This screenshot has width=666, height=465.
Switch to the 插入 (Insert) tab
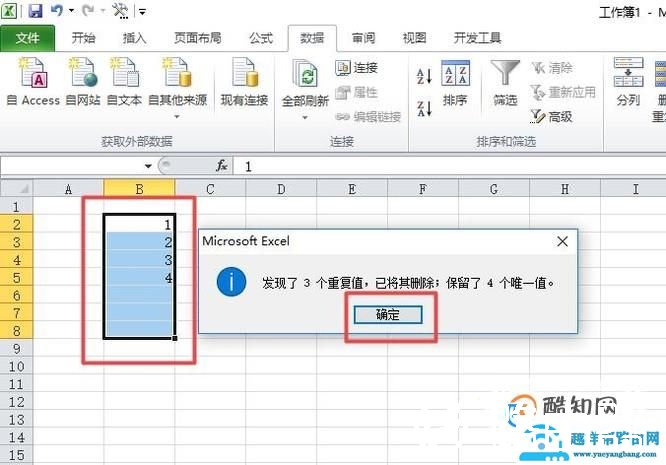click(x=134, y=38)
